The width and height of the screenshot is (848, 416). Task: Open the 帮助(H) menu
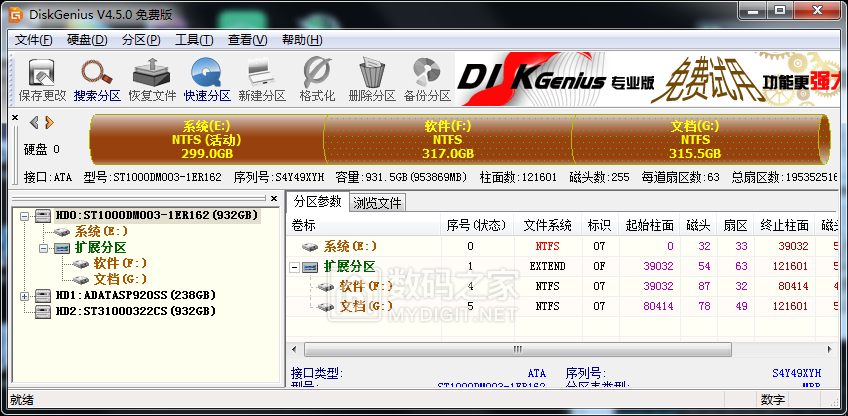(x=302, y=40)
